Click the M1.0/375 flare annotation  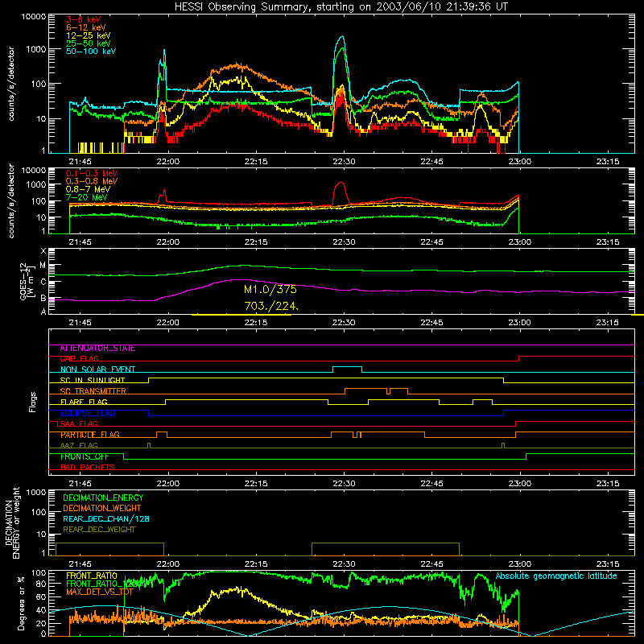click(270, 290)
